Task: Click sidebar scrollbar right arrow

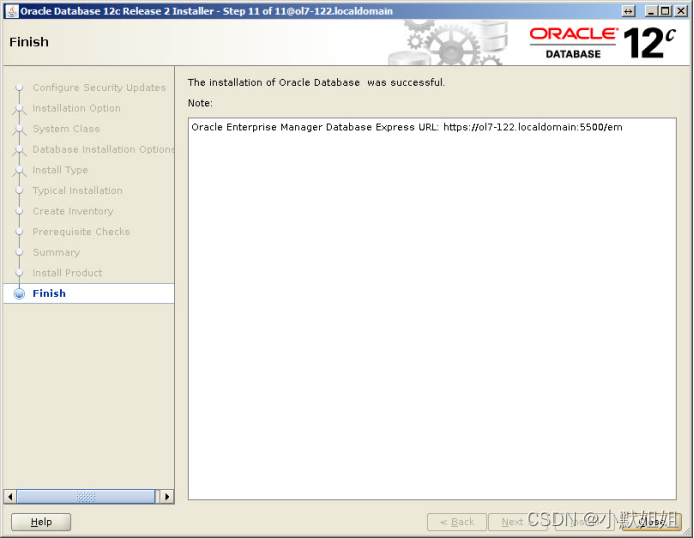Action: (x=167, y=496)
